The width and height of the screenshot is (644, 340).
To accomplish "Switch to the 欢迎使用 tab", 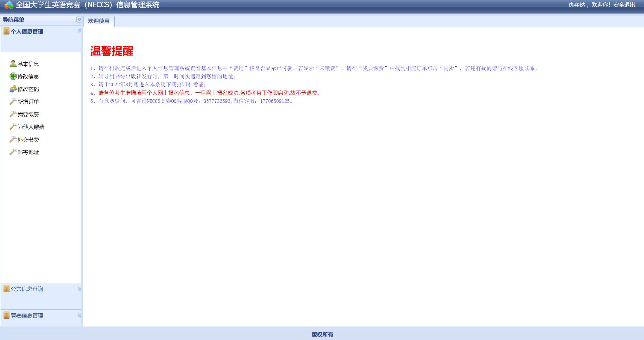I will pos(99,21).
